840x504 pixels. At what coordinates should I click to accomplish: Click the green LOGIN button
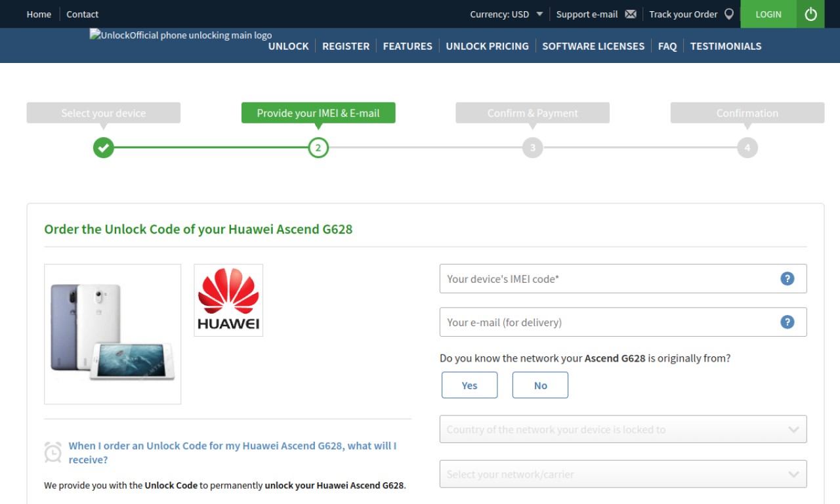768,14
